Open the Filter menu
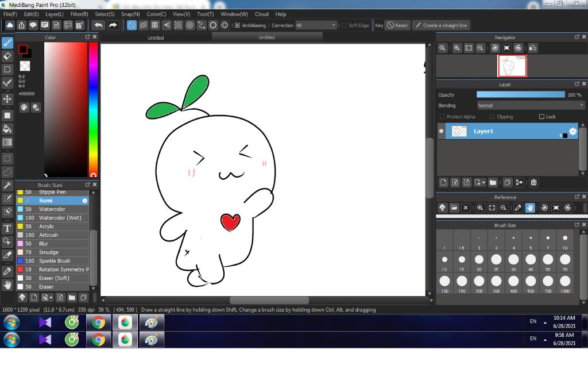The height and width of the screenshot is (380, 588). (x=79, y=14)
